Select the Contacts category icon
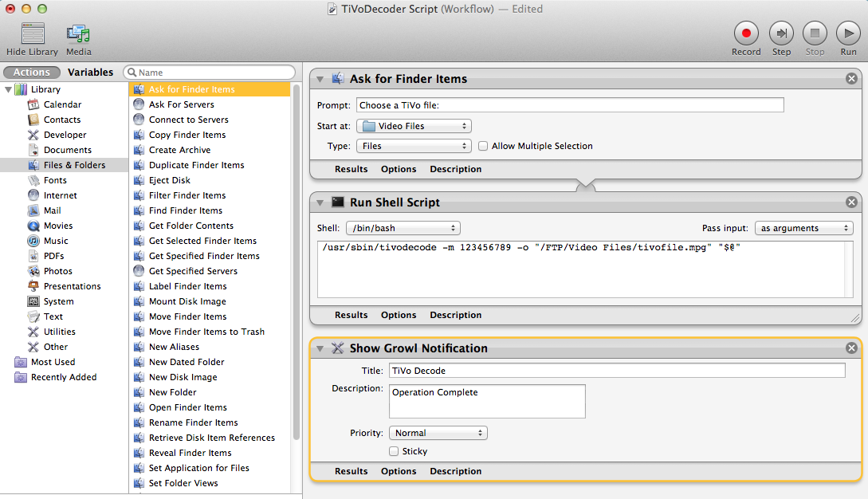868x499 pixels. tap(33, 119)
